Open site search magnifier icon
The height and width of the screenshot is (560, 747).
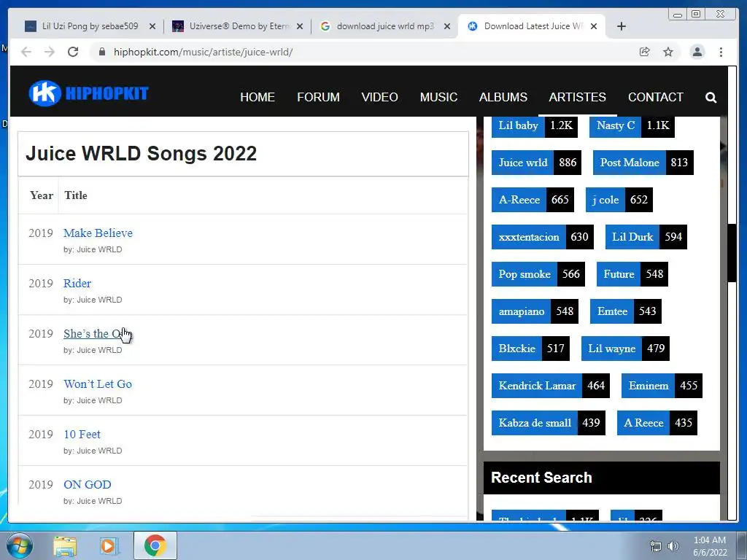click(x=711, y=97)
